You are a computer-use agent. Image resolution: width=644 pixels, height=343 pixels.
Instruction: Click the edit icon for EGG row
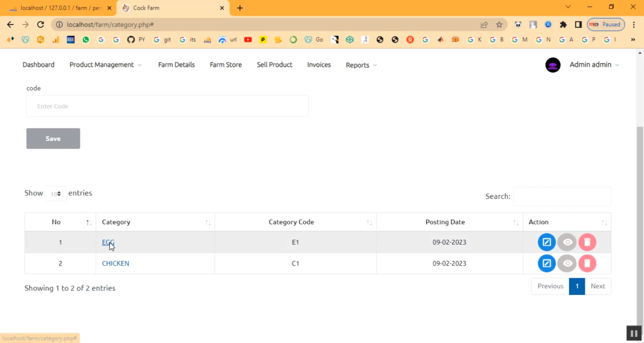547,242
